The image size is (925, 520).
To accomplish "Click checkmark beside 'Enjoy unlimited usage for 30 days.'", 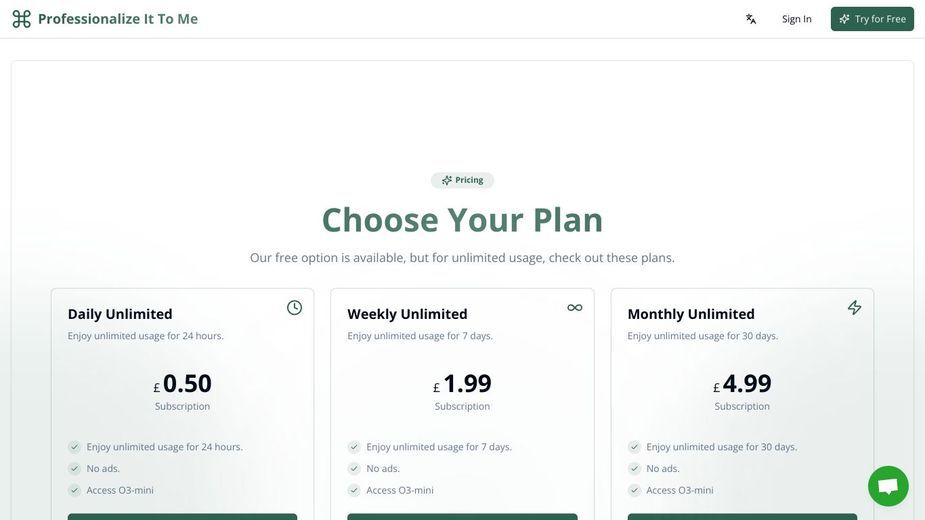I will tap(634, 447).
